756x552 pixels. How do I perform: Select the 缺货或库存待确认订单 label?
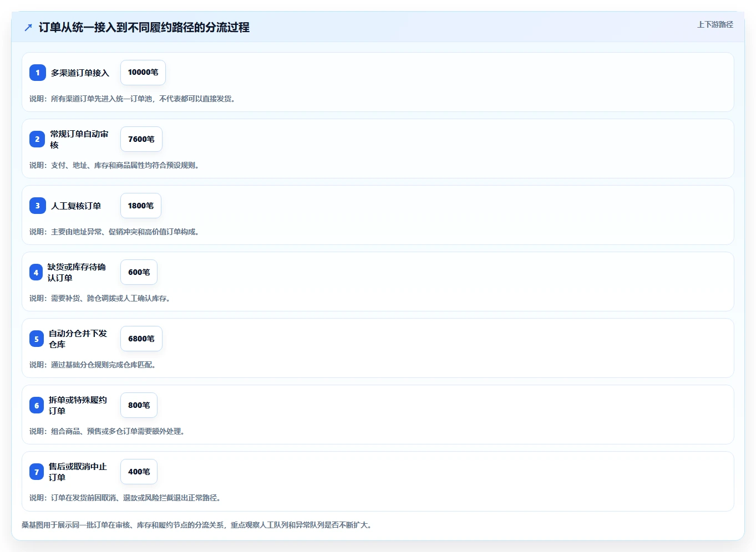[x=77, y=272]
